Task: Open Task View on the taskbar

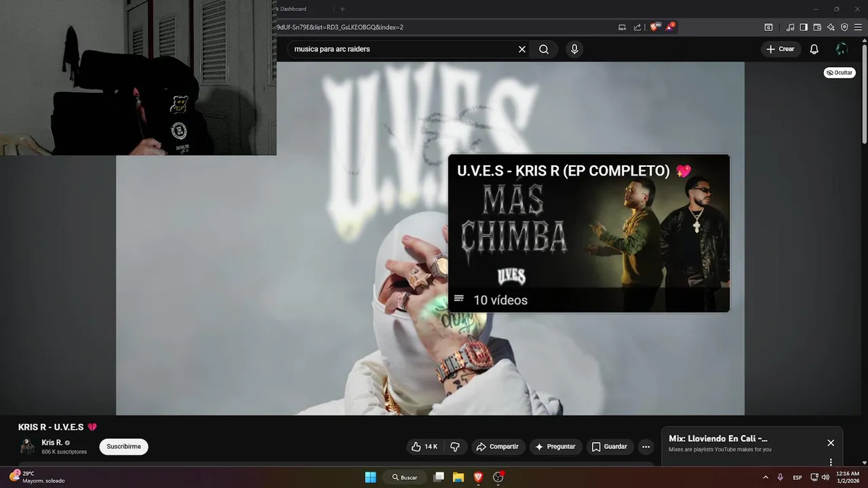Action: [x=439, y=477]
